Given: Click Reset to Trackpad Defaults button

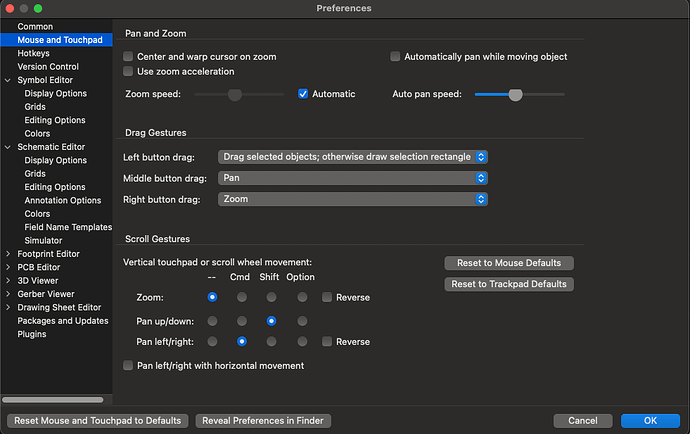Looking at the screenshot, I should click(509, 284).
